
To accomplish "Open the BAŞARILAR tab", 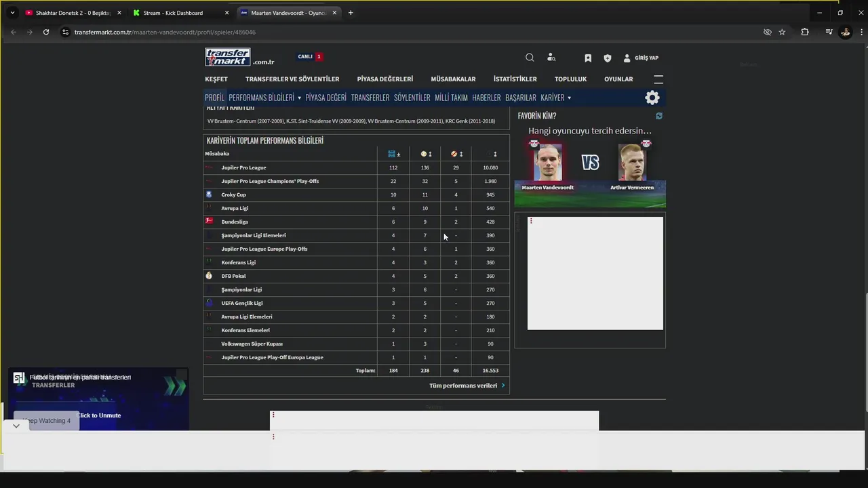I will coord(521,98).
